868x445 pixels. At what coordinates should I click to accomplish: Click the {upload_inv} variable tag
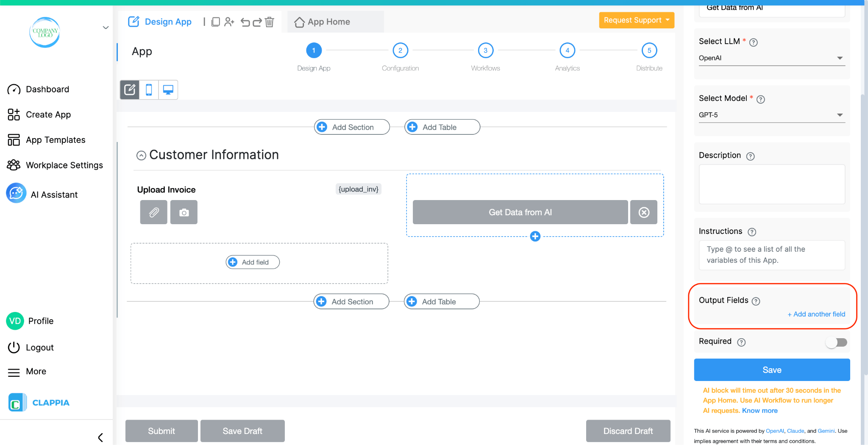(359, 189)
